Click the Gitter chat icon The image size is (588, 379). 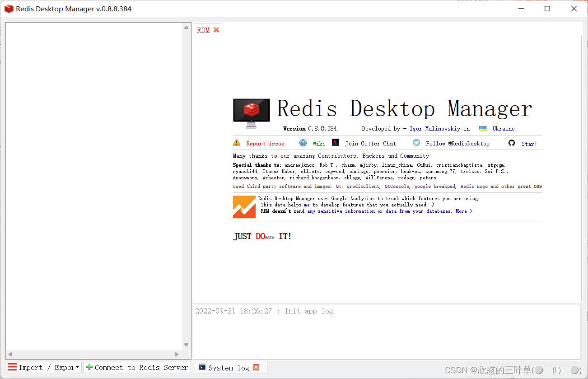click(336, 143)
